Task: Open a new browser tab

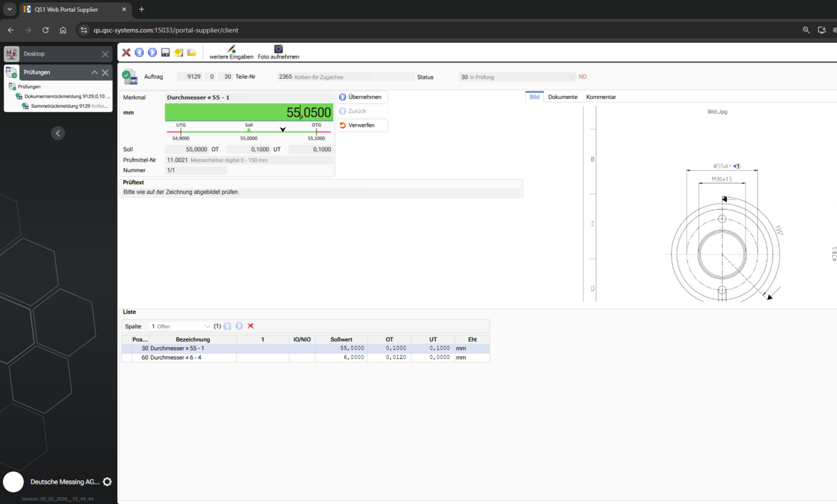Action: click(142, 10)
